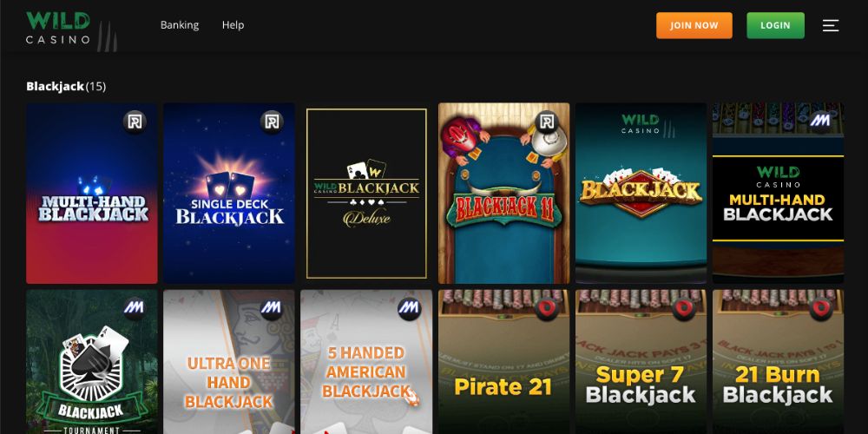Open the Wild Casino Blackjack teal tile
Viewport: 868px width, 434px height.
tap(641, 194)
